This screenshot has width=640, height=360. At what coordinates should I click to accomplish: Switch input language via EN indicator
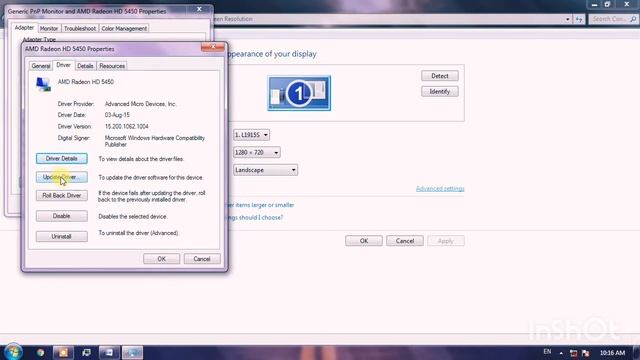547,351
